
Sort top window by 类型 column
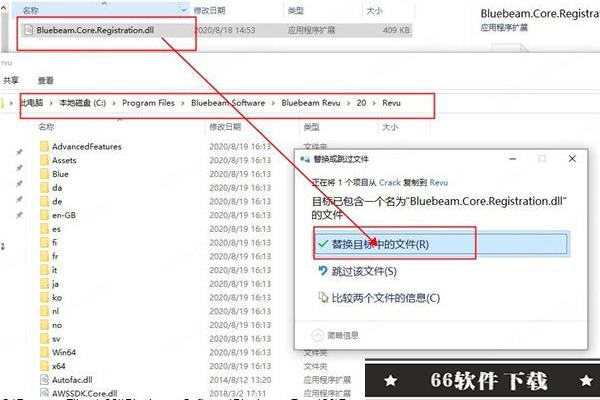pos(296,11)
